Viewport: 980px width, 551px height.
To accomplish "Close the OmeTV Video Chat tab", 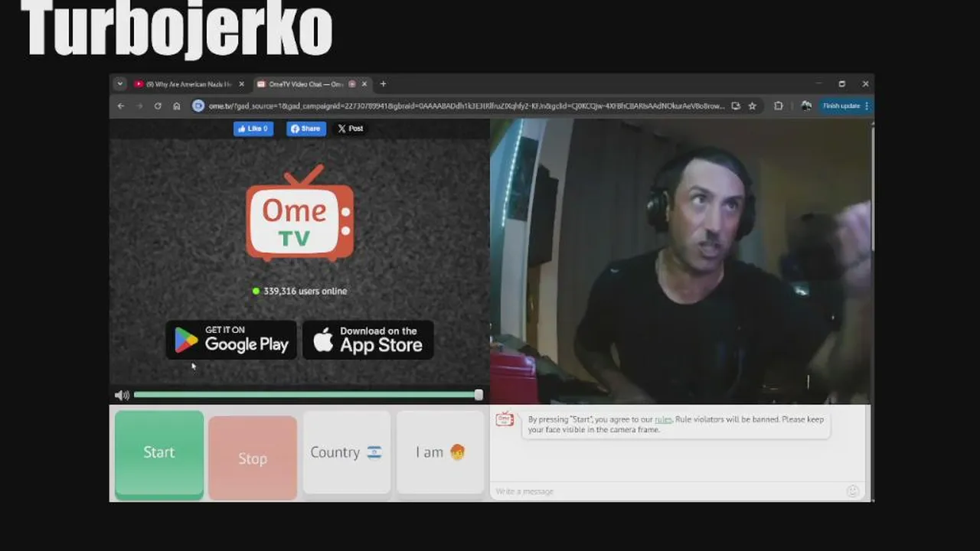I will [364, 84].
